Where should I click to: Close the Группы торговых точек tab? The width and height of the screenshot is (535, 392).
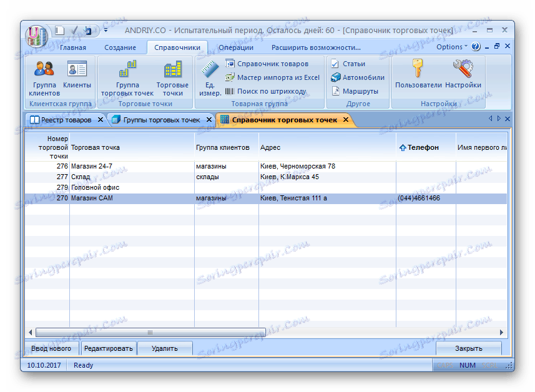(x=209, y=120)
